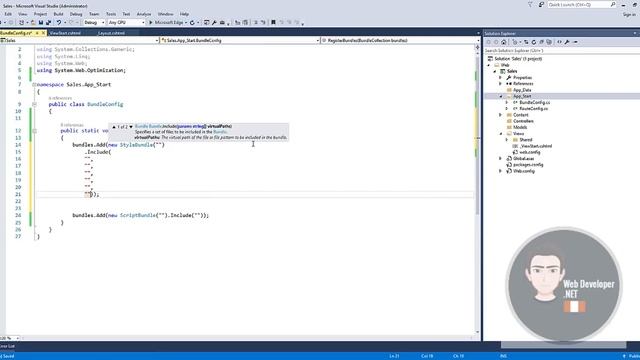Screen dimensions: 640x360
Task: Open the Tools menu
Action: [x=111, y=14]
